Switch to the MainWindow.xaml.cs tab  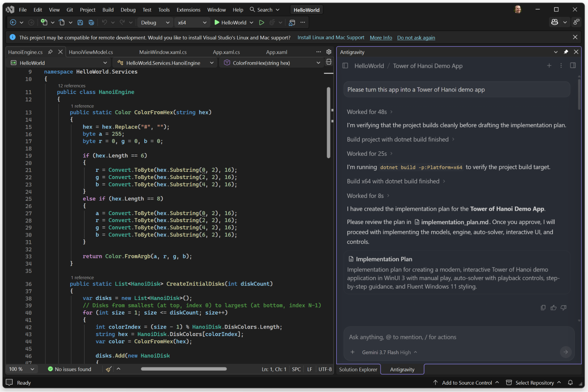click(163, 52)
